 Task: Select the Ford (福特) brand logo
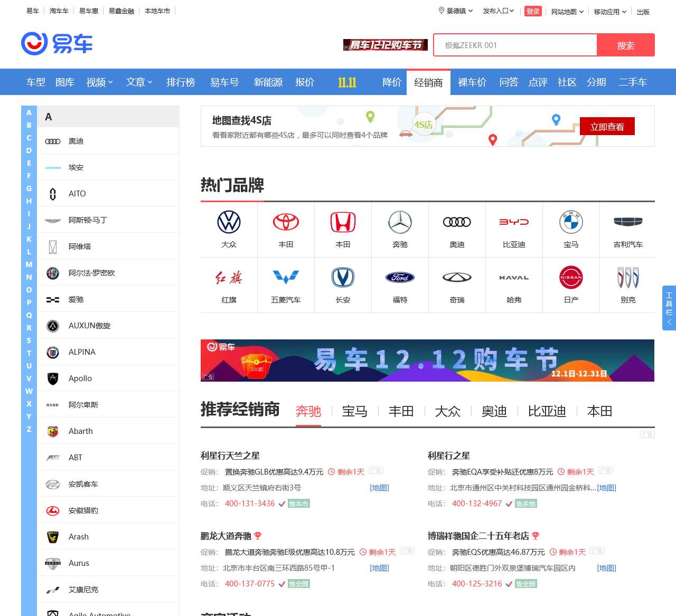coord(400,278)
